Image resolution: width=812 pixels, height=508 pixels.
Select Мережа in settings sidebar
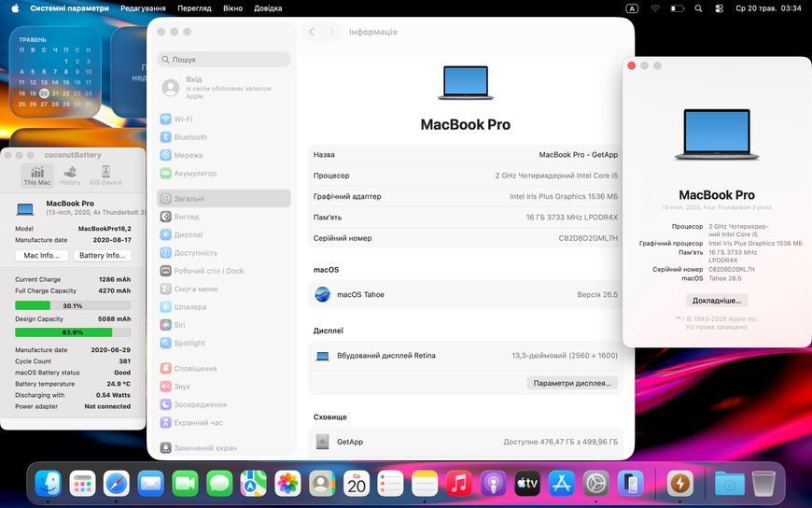coord(224,155)
